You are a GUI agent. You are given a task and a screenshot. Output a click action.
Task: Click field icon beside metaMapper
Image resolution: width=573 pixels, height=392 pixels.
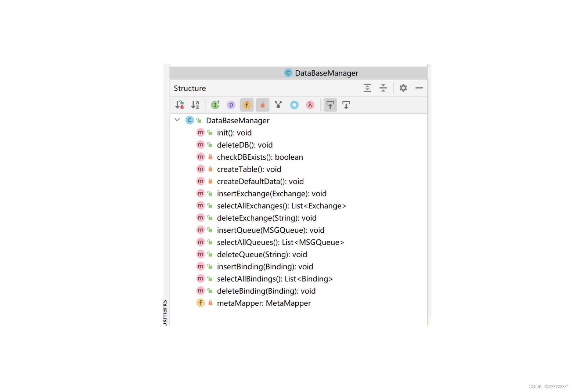pos(200,303)
